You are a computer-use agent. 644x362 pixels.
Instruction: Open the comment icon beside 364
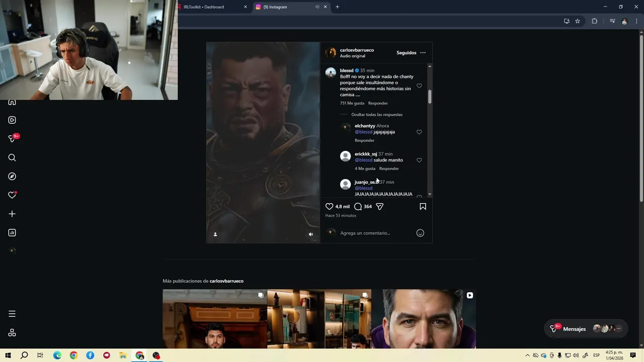(x=358, y=207)
